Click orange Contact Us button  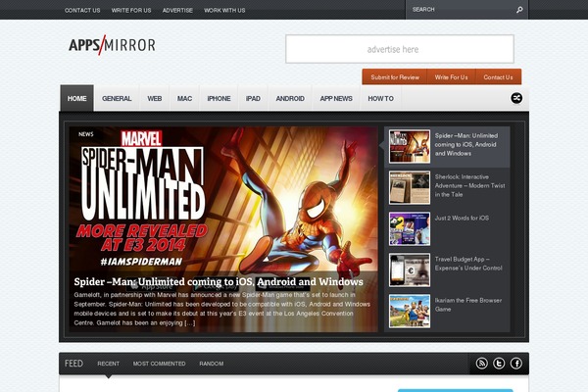pos(498,77)
